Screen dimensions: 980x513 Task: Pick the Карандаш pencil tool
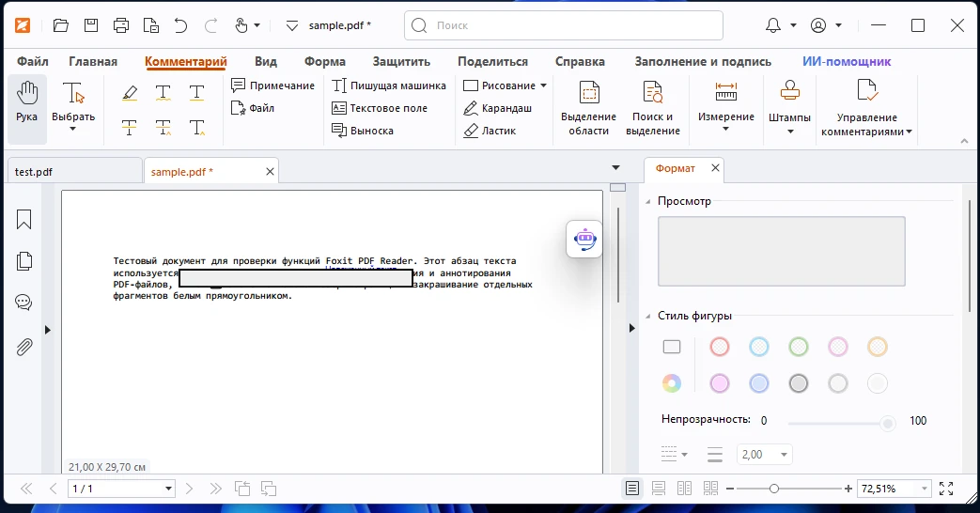[x=497, y=108]
